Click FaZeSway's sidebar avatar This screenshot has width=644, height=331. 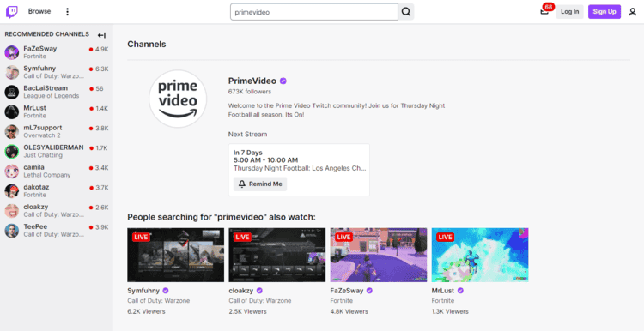click(x=12, y=52)
